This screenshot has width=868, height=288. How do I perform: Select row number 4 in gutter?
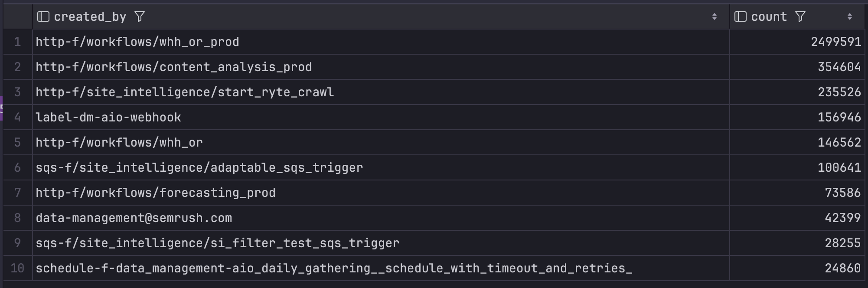pos(17,118)
